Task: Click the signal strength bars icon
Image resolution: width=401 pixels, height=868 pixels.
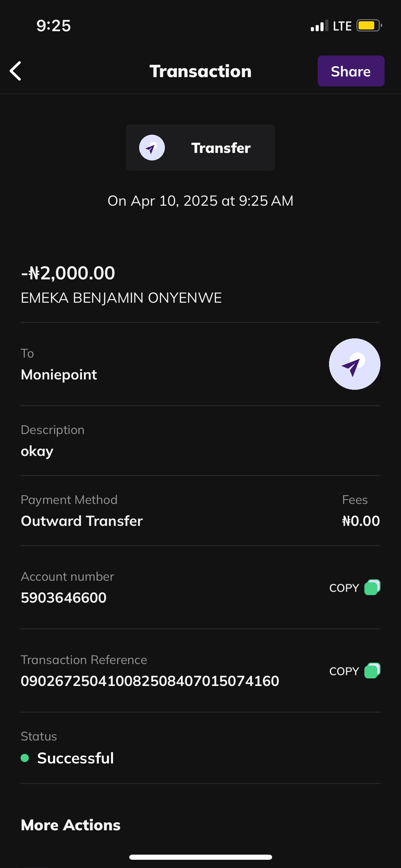Action: pos(319,26)
